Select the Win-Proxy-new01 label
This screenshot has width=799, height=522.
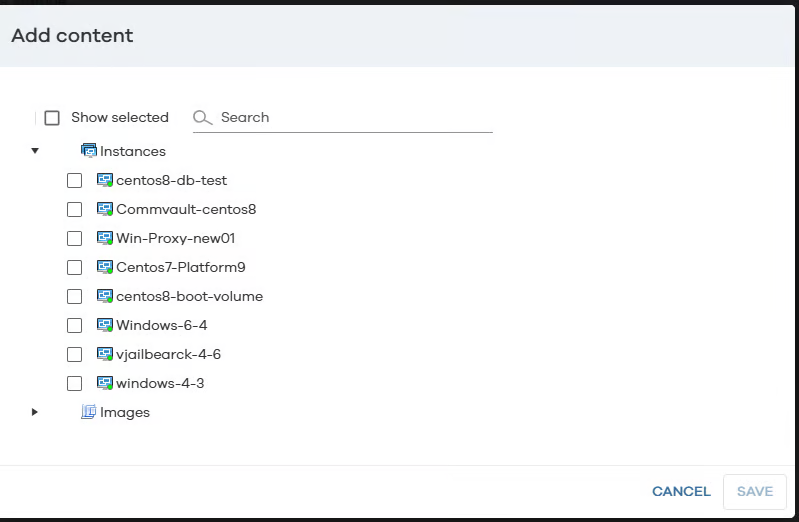click(176, 239)
